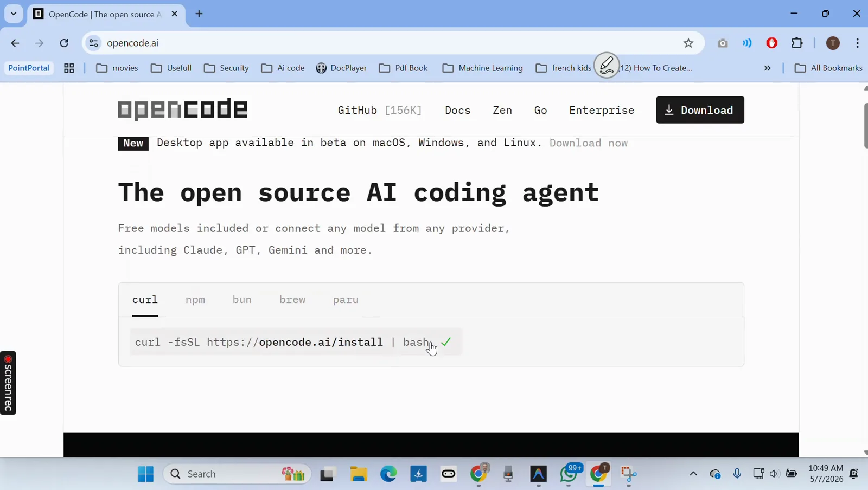The image size is (868, 490).
Task: Show hidden system tray icons
Action: pyautogui.click(x=693, y=474)
